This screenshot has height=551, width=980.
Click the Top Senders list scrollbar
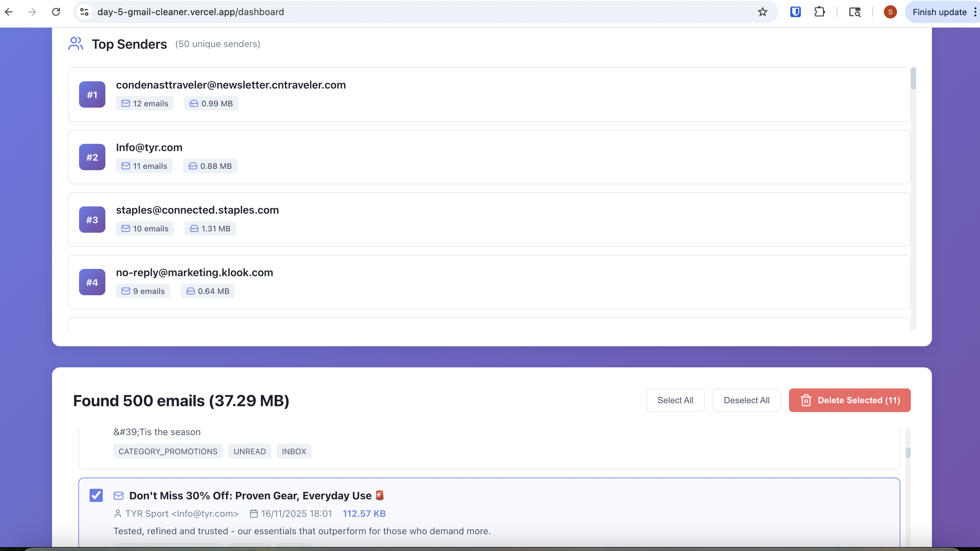(913, 79)
